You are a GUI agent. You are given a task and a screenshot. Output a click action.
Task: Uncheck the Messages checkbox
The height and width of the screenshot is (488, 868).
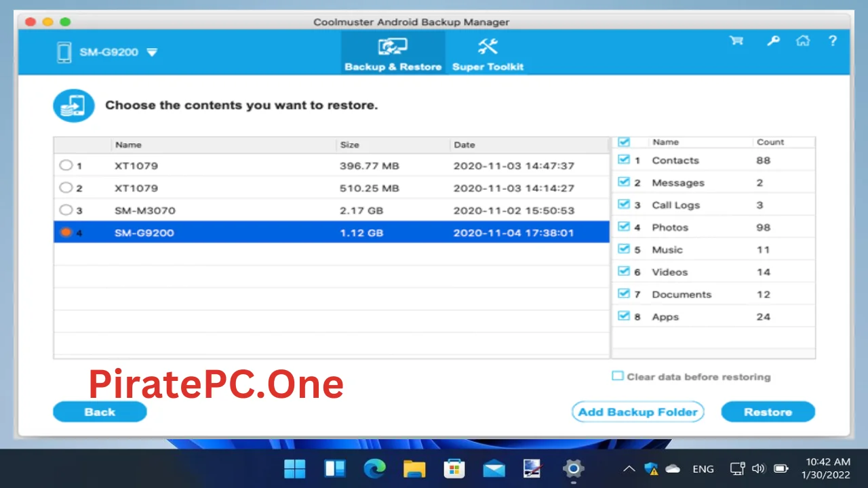point(624,182)
